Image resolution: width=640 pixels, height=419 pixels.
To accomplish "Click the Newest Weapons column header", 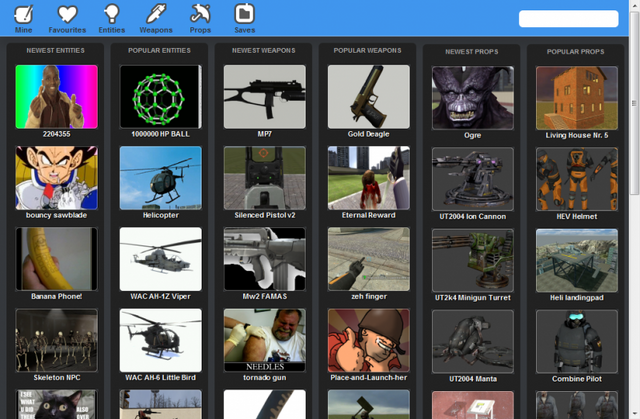I will [x=264, y=51].
